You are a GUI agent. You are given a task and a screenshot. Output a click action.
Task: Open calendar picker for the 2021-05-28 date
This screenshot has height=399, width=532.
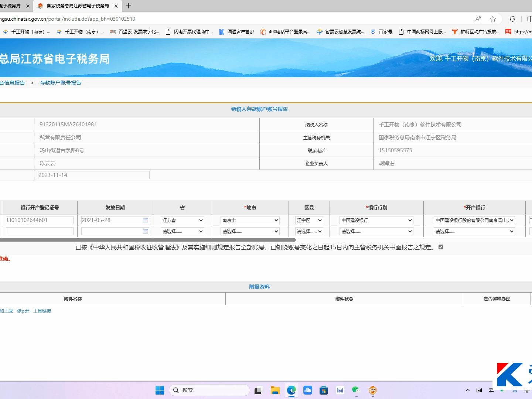coord(146,220)
